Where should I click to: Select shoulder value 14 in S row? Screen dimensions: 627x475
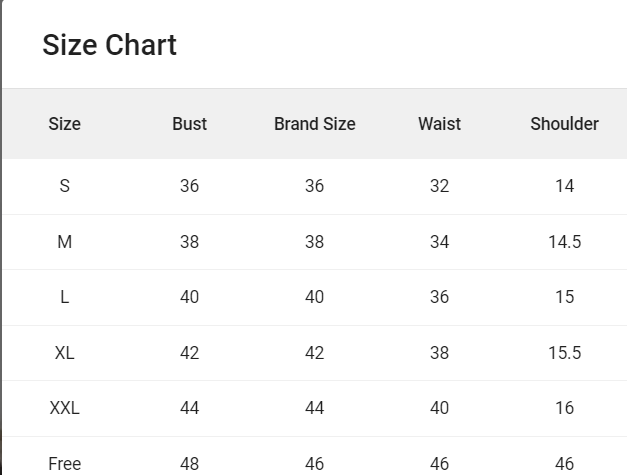tap(564, 186)
